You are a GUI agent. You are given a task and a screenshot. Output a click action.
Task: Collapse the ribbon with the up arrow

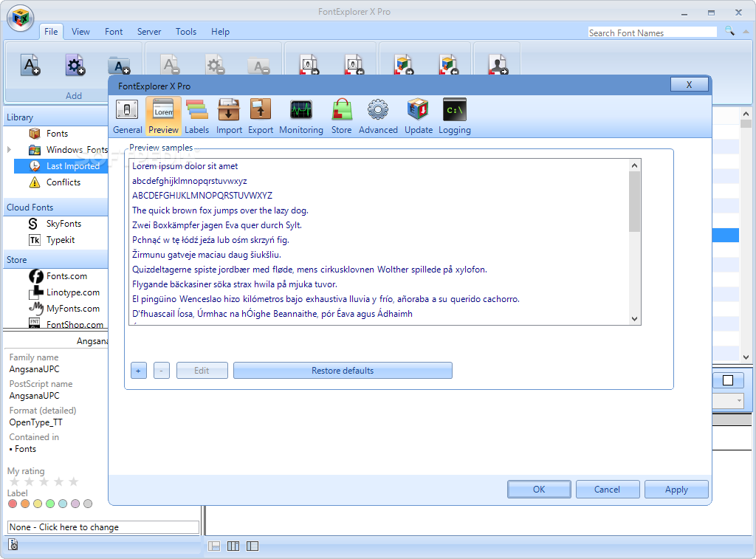pos(746,32)
